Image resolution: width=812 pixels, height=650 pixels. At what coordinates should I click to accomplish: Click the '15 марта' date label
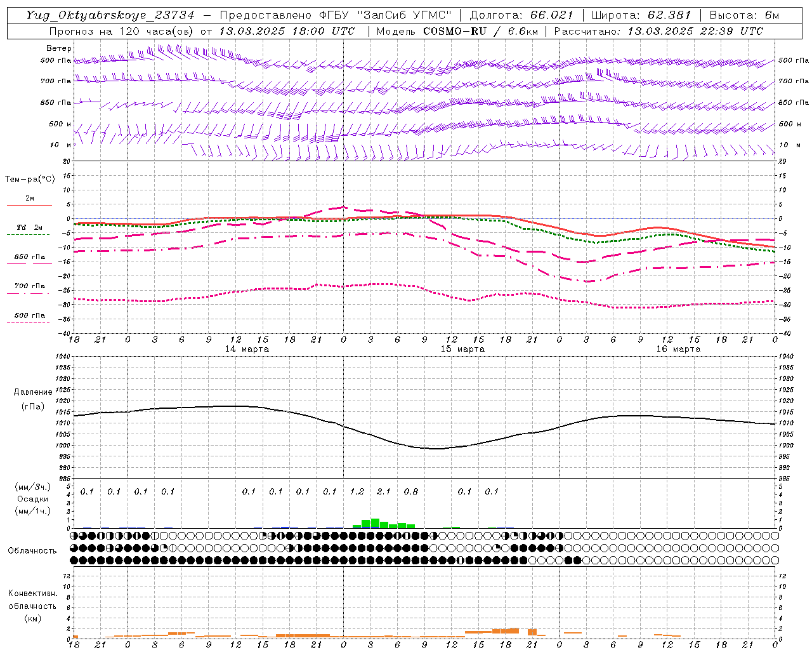pos(462,349)
